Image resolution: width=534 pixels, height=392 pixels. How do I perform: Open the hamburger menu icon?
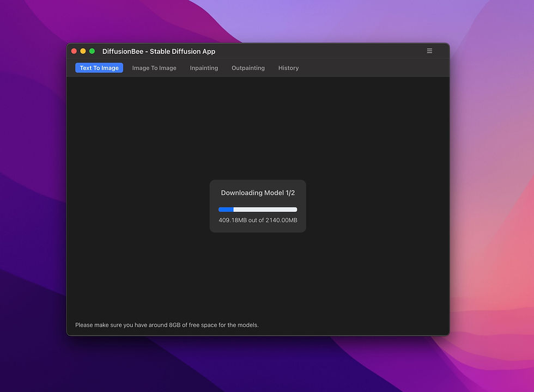429,51
